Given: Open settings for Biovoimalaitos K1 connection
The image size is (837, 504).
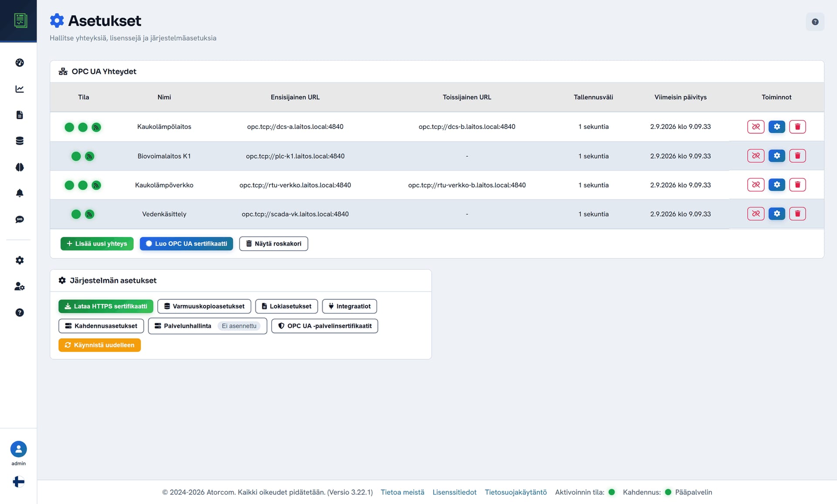Looking at the screenshot, I should click(x=777, y=156).
